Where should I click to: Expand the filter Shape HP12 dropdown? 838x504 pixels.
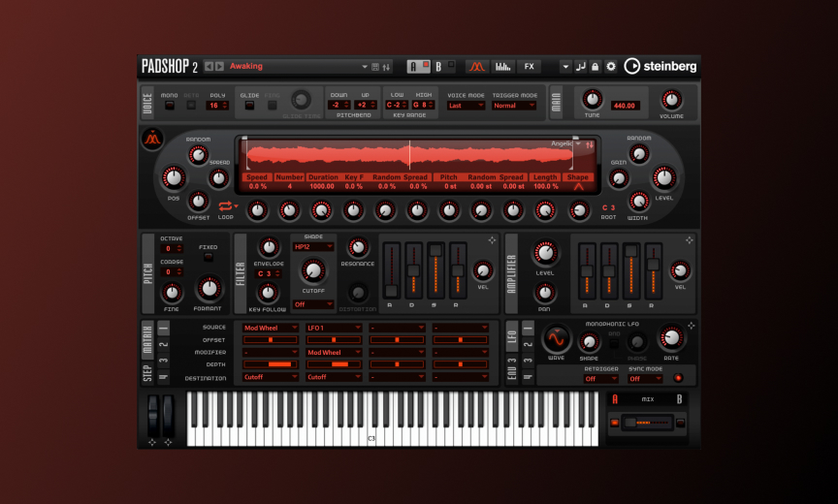point(313,246)
